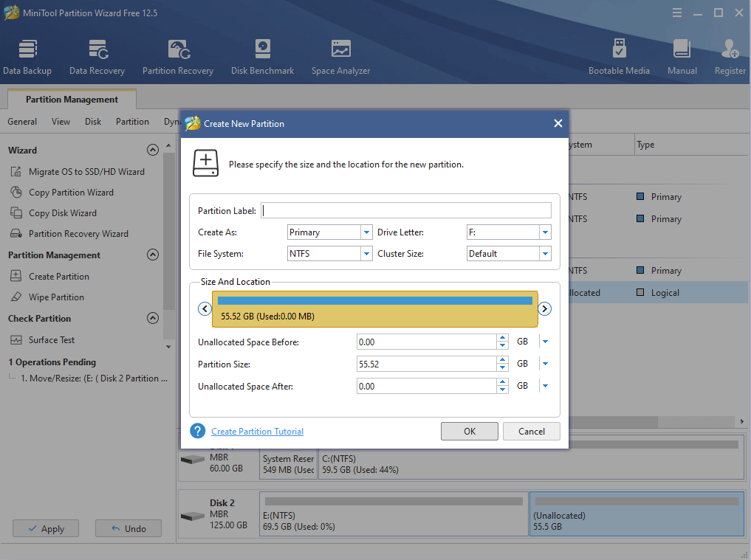The image size is (751, 560).
Task: Open hamburger menu in title bar
Action: 676,13
